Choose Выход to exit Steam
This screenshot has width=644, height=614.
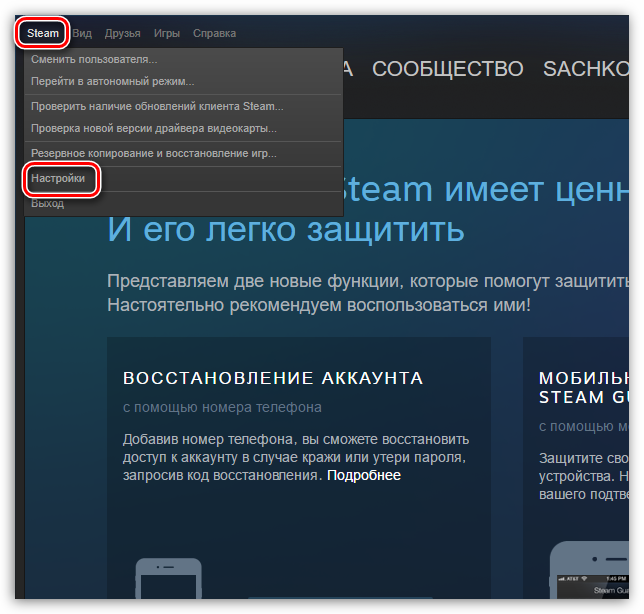point(47,204)
